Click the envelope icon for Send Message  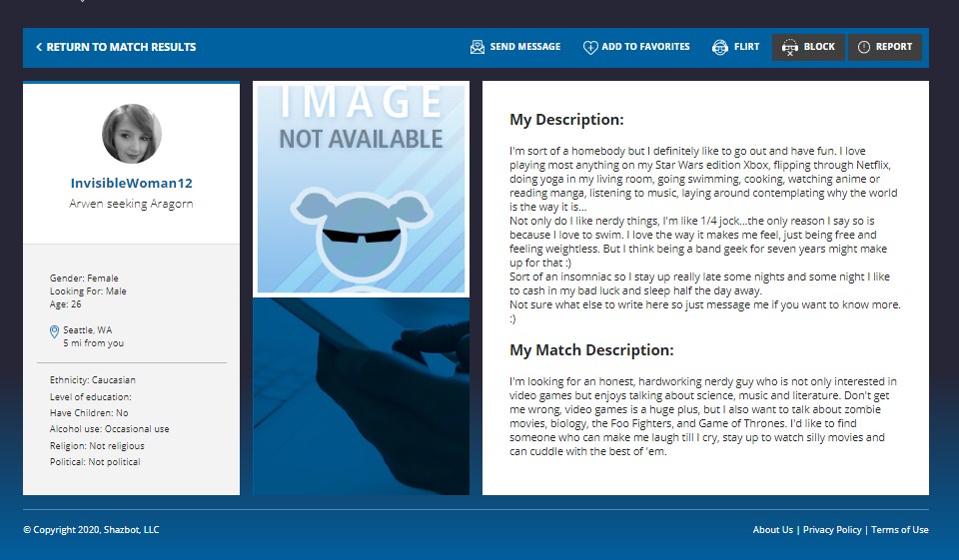(x=478, y=47)
